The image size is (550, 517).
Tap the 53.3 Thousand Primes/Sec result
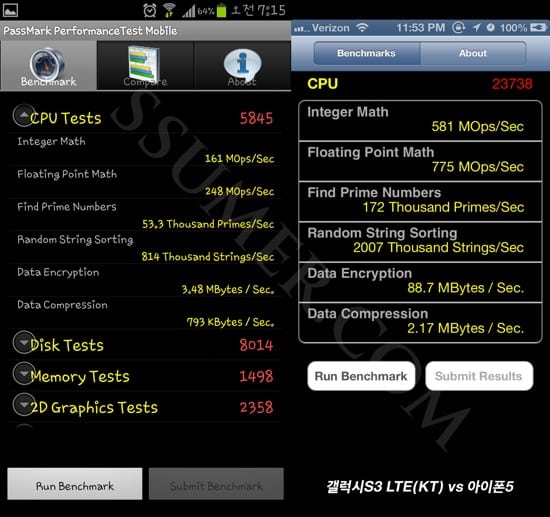208,224
